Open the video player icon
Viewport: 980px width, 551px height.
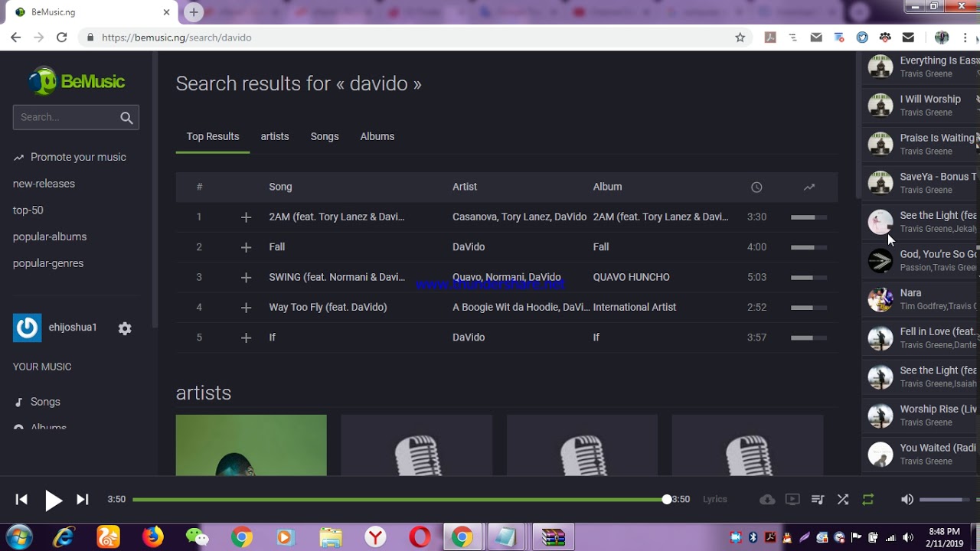[792, 500]
